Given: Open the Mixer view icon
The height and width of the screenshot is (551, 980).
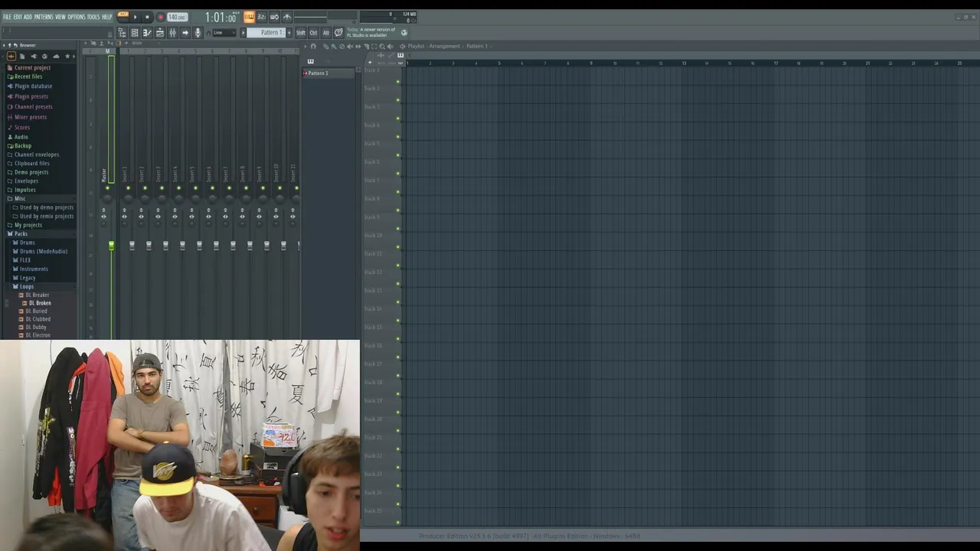Looking at the screenshot, I should tap(172, 33).
